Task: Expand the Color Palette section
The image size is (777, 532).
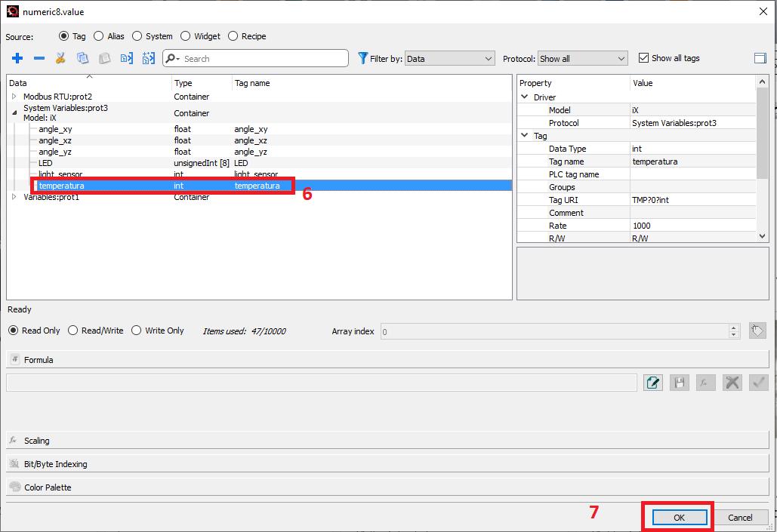Action: [x=387, y=487]
